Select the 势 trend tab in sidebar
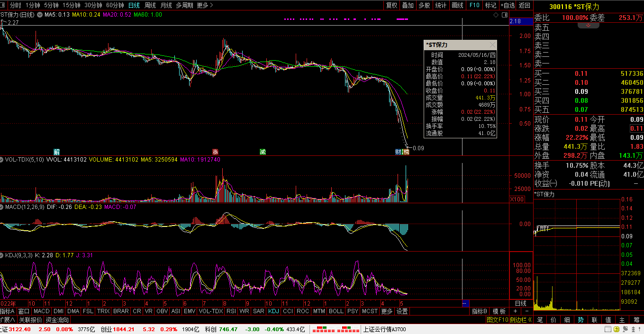This screenshot has height=334, width=644. pyautogui.click(x=581, y=320)
